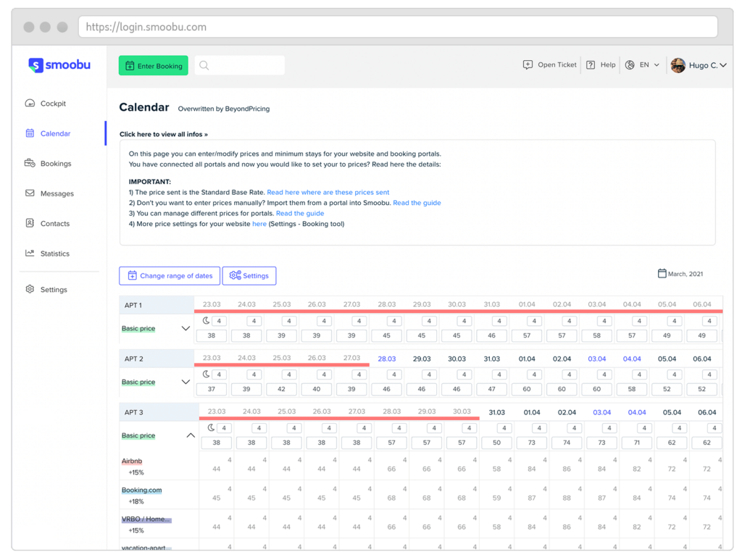Click the APT 3 row header
The height and width of the screenshot is (560, 742).
[x=159, y=412]
